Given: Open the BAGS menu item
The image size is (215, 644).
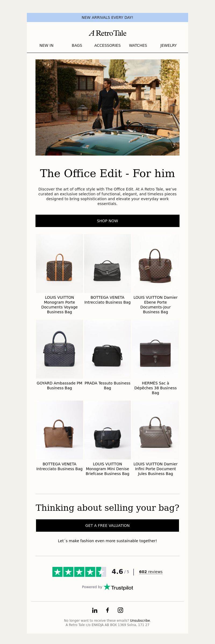Looking at the screenshot, I should 77,45.
